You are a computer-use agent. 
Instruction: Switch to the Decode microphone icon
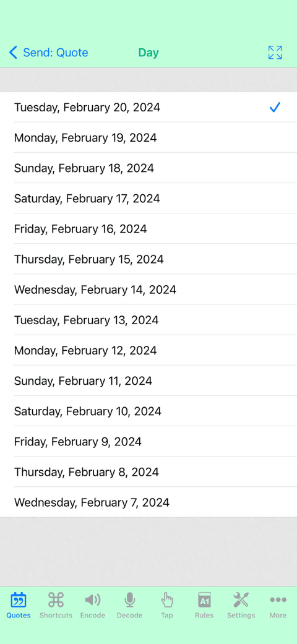click(130, 600)
